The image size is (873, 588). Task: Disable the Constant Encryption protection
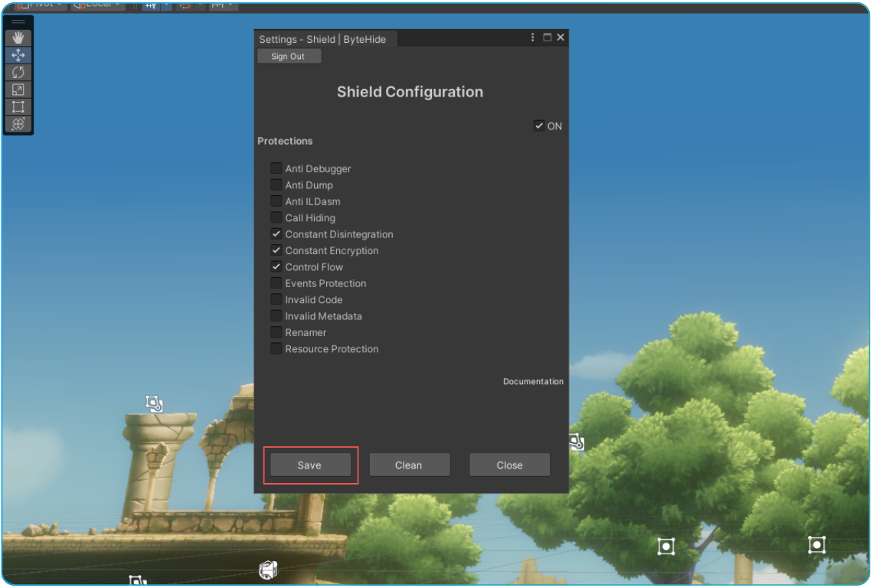[276, 250]
